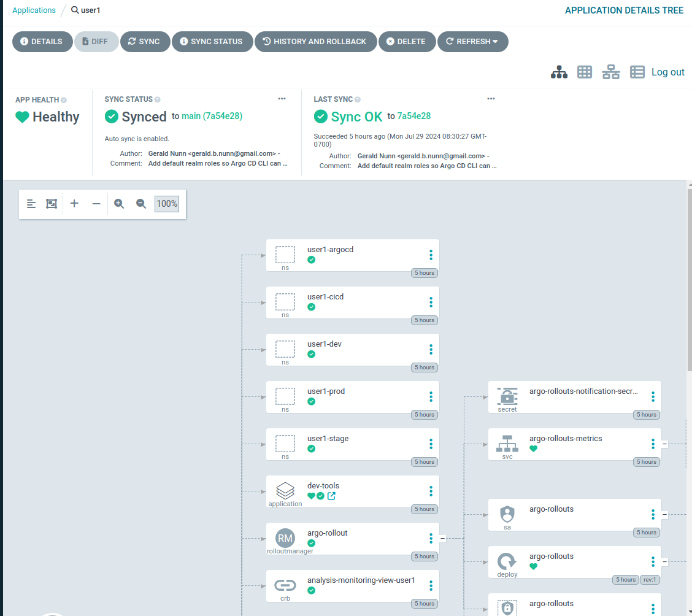Click the minus collapse-all icon
The height and width of the screenshot is (616, 692).
pyautogui.click(x=96, y=204)
